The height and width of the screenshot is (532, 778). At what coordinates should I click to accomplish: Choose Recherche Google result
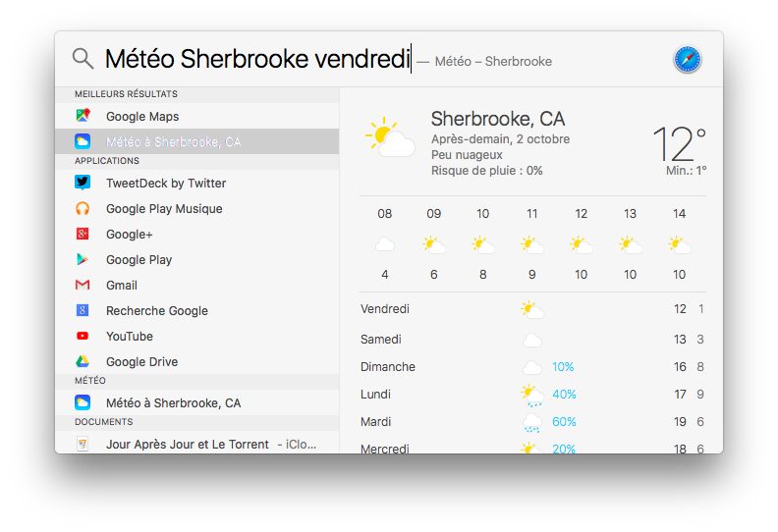click(197, 311)
